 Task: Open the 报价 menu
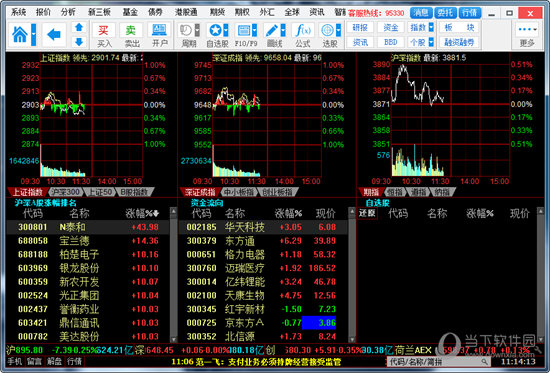43,13
